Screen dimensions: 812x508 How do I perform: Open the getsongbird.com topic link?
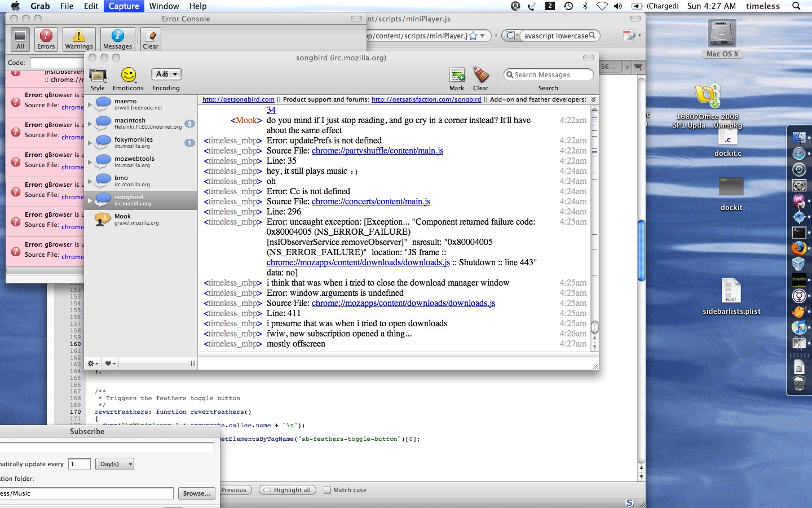(x=239, y=99)
